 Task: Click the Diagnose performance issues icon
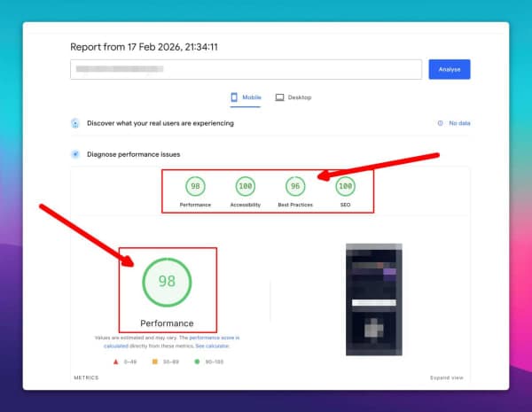tap(75, 154)
